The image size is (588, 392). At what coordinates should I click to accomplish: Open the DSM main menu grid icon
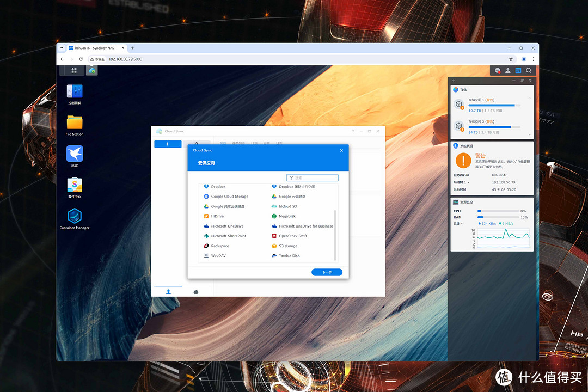click(75, 70)
